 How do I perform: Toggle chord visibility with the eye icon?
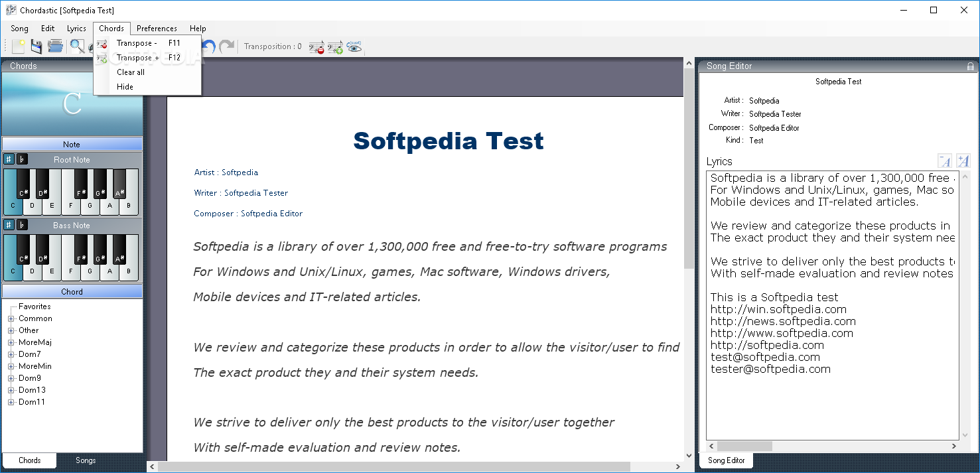pos(354,47)
